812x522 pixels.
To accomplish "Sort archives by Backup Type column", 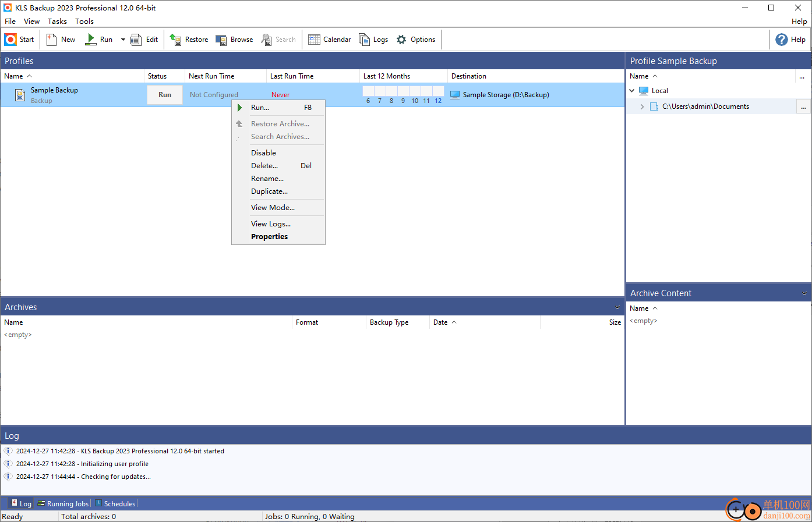I will [398, 322].
